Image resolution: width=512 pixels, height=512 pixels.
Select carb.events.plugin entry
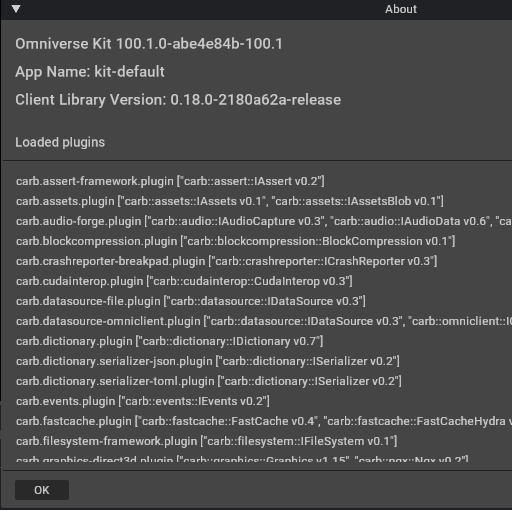pyautogui.click(x=143, y=401)
